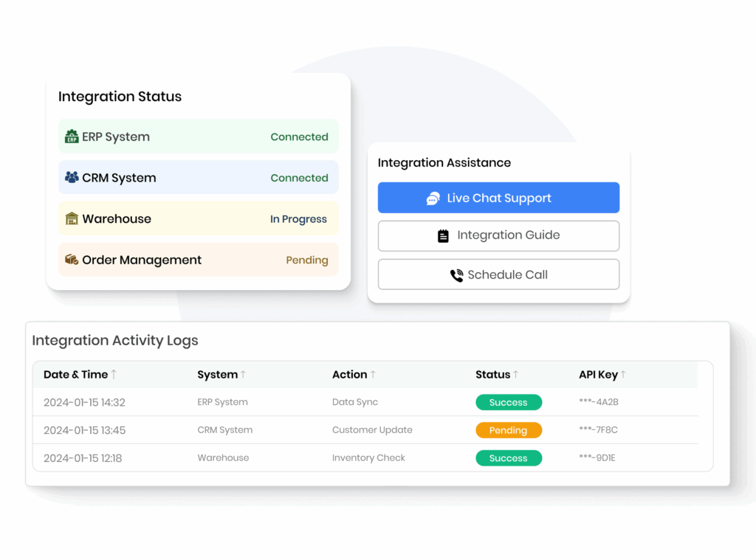Sort by the System column arrow
The height and width of the screenshot is (560, 756).
(243, 375)
